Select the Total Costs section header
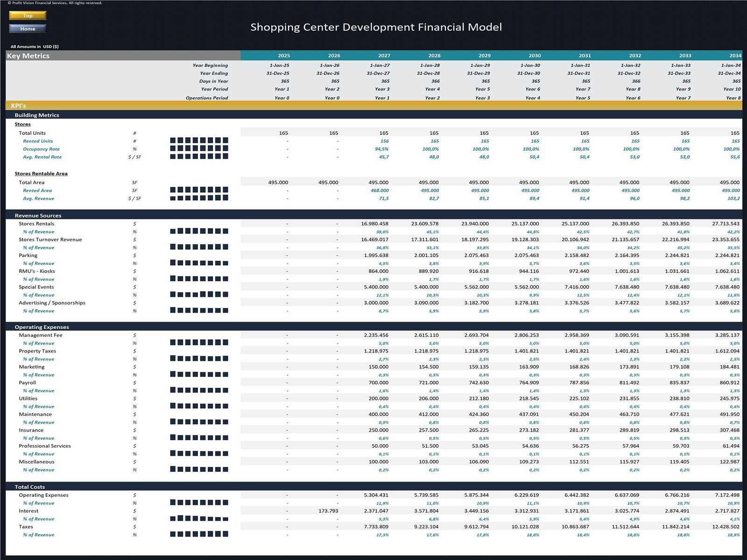 pos(30,487)
